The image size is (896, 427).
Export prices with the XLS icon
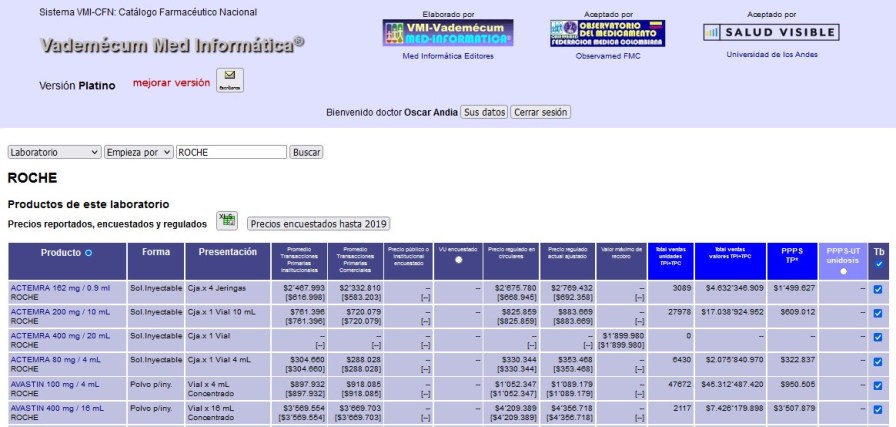coord(227,221)
